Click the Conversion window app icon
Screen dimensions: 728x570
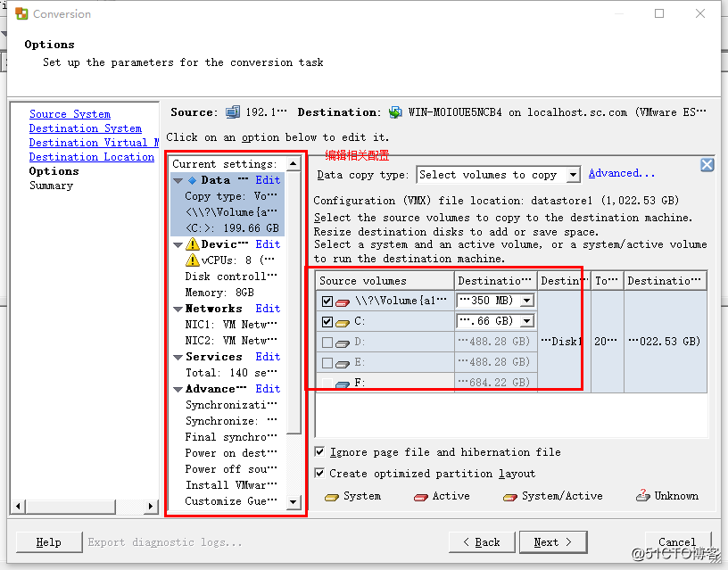pyautogui.click(x=21, y=13)
